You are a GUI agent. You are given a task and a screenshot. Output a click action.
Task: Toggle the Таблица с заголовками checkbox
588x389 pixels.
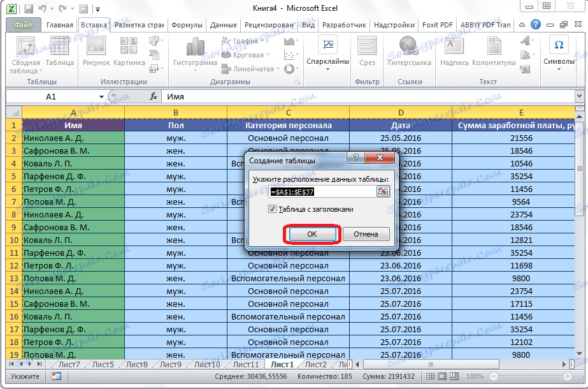pos(272,209)
